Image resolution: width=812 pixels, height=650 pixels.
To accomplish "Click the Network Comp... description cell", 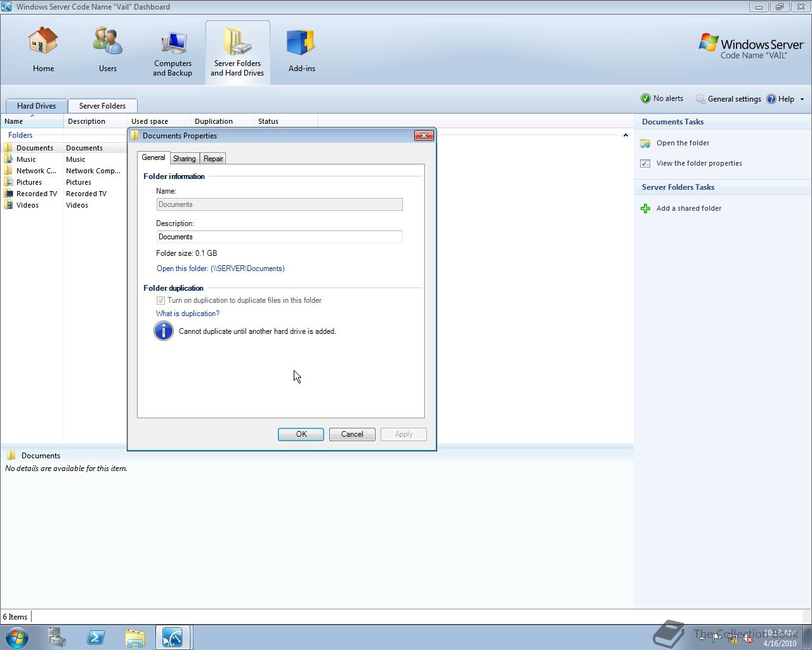I will 93,171.
